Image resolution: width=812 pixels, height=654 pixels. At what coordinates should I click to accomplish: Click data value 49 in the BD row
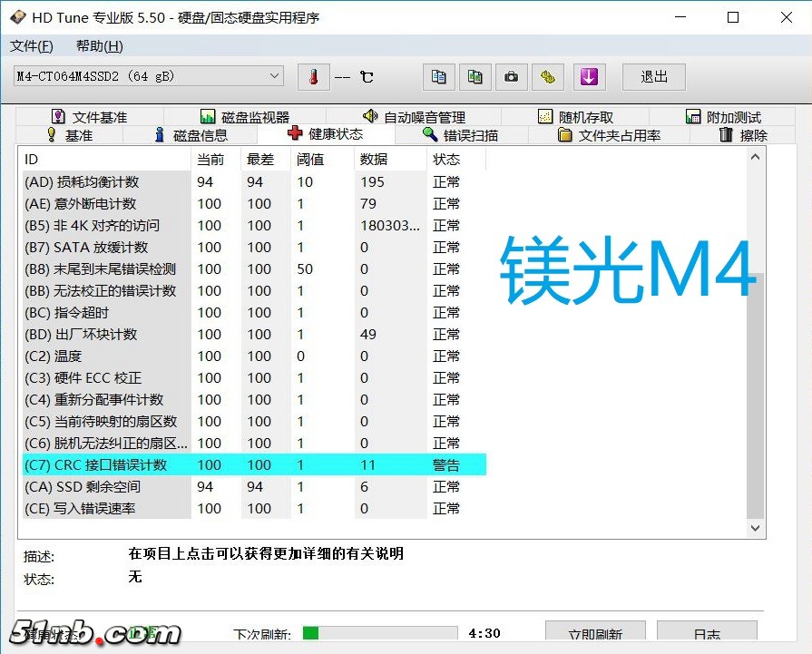pyautogui.click(x=368, y=335)
